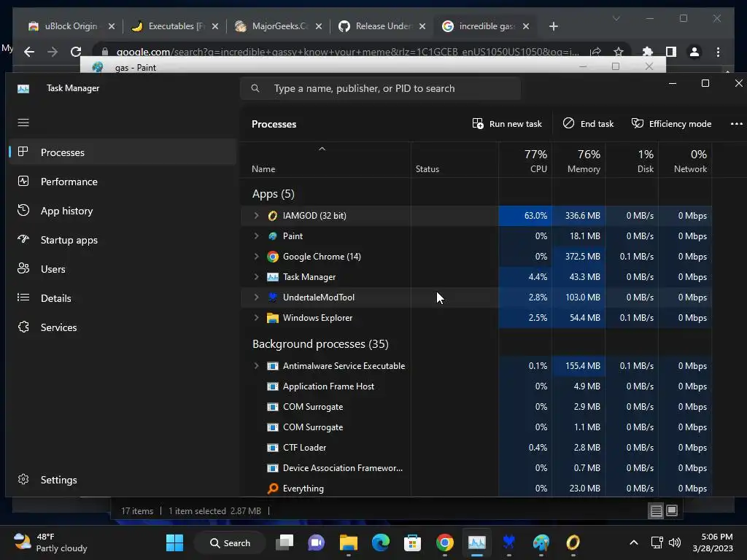Image resolution: width=747 pixels, height=560 pixels.
Task: Click the clock showing 5:06 PM
Action: click(x=716, y=537)
